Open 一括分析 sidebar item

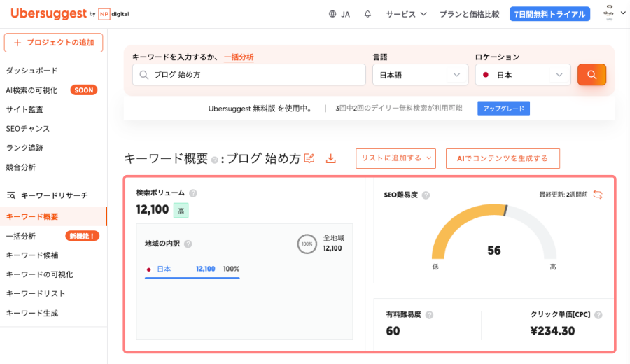20,236
